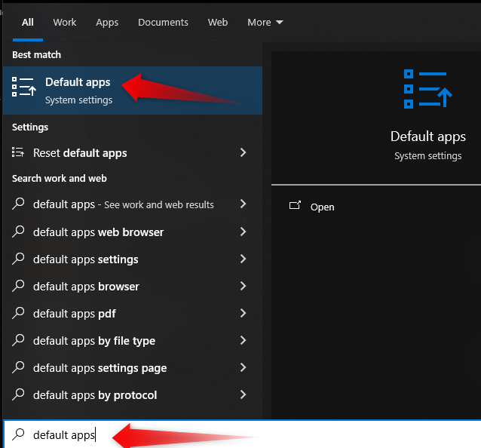
Task: Select 'default apps - See work and web results'
Action: (133, 204)
